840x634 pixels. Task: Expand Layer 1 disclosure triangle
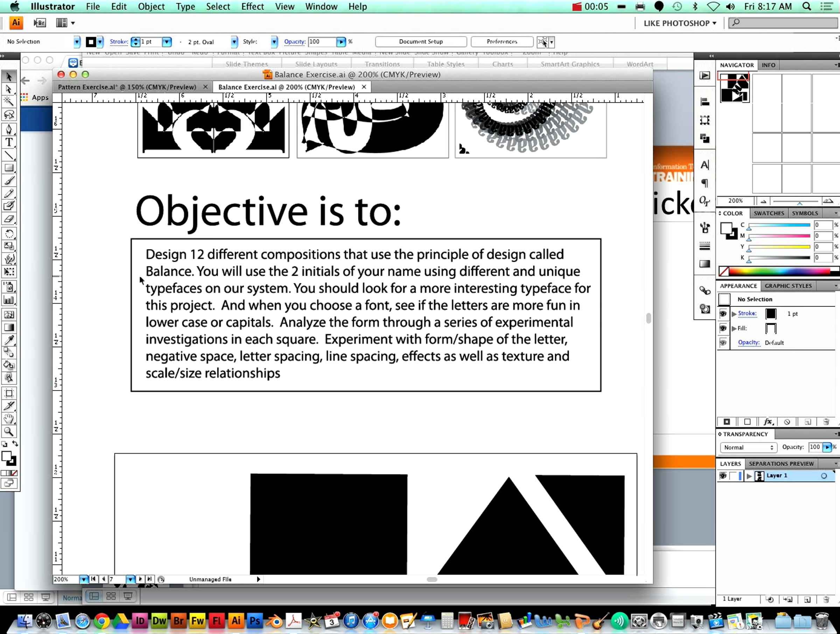749,476
